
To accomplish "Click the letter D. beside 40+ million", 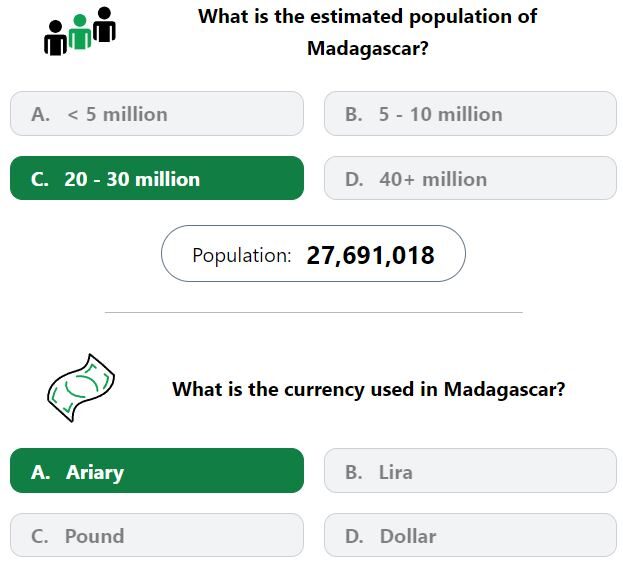I will point(354,179).
